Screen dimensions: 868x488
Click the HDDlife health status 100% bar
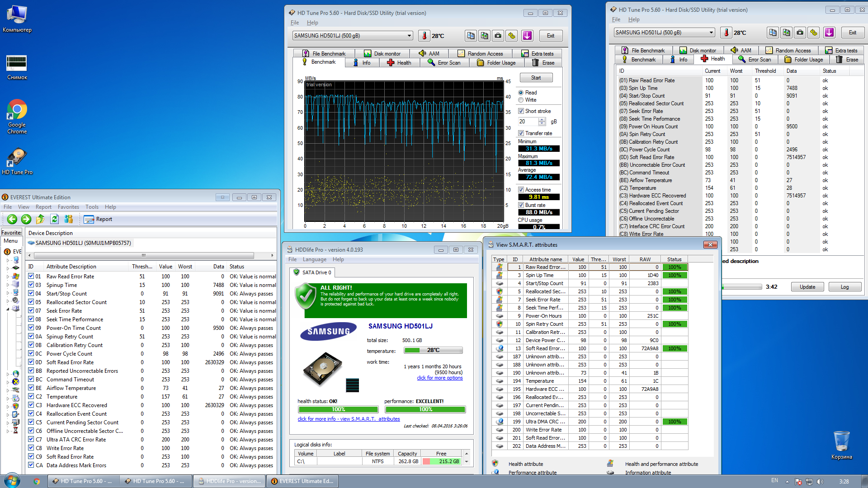pos(338,409)
